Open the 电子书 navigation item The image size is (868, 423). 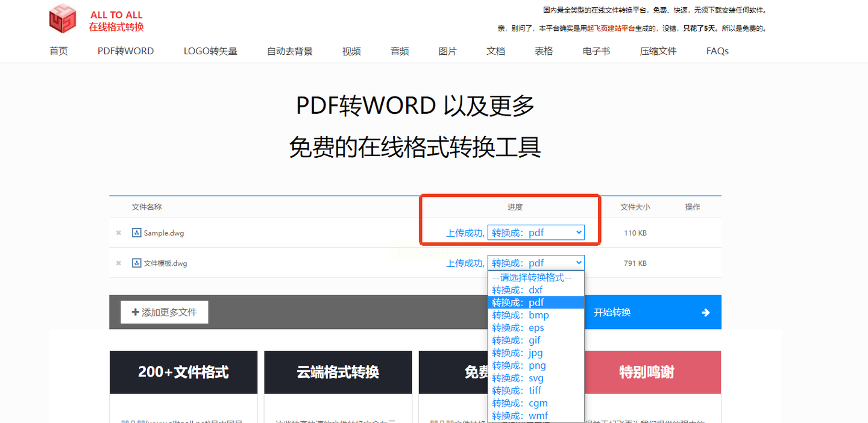pyautogui.click(x=596, y=51)
